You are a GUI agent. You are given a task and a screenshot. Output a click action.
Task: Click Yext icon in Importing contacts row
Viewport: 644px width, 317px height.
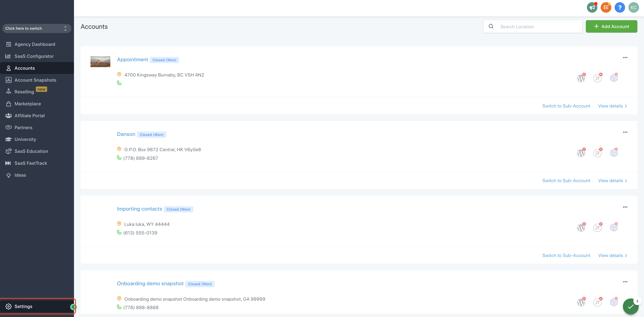point(597,228)
